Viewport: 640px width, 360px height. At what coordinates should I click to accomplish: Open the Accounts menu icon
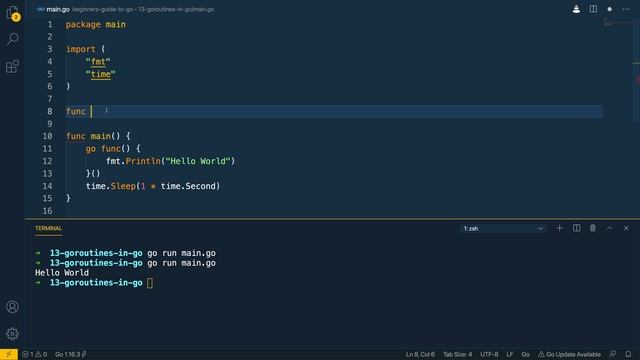point(12,307)
